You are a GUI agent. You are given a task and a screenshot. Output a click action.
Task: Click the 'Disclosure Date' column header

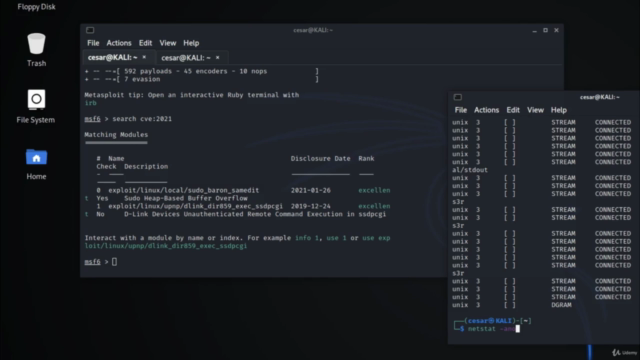(320, 158)
